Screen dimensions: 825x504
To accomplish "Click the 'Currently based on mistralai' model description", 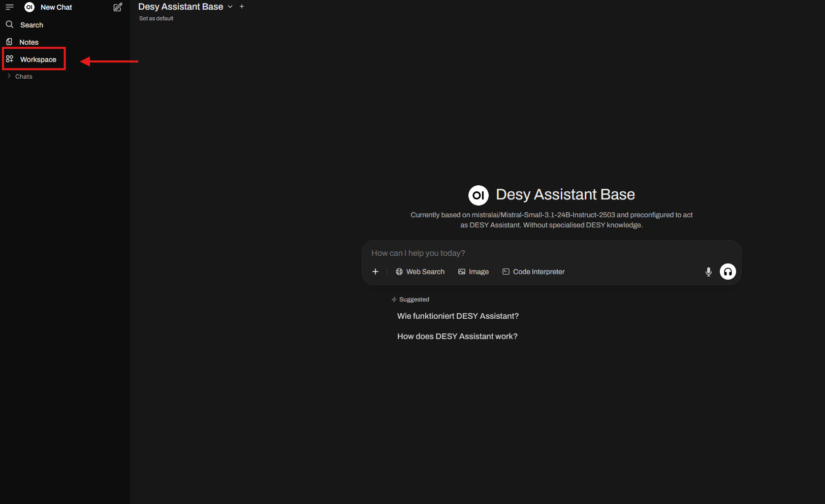I will [552, 220].
